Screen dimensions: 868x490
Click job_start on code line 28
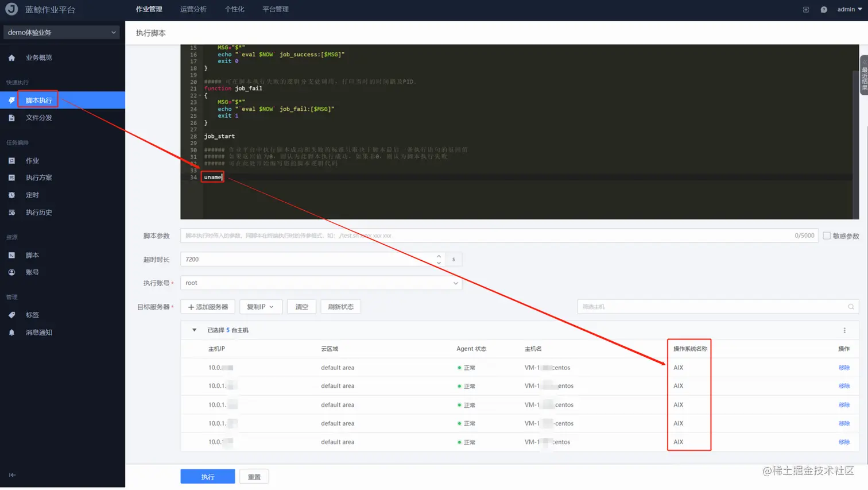point(219,136)
